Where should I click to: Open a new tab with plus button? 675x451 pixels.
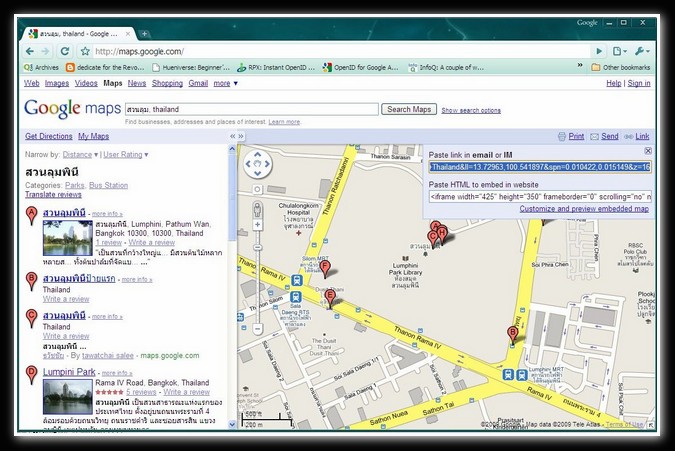click(144, 34)
